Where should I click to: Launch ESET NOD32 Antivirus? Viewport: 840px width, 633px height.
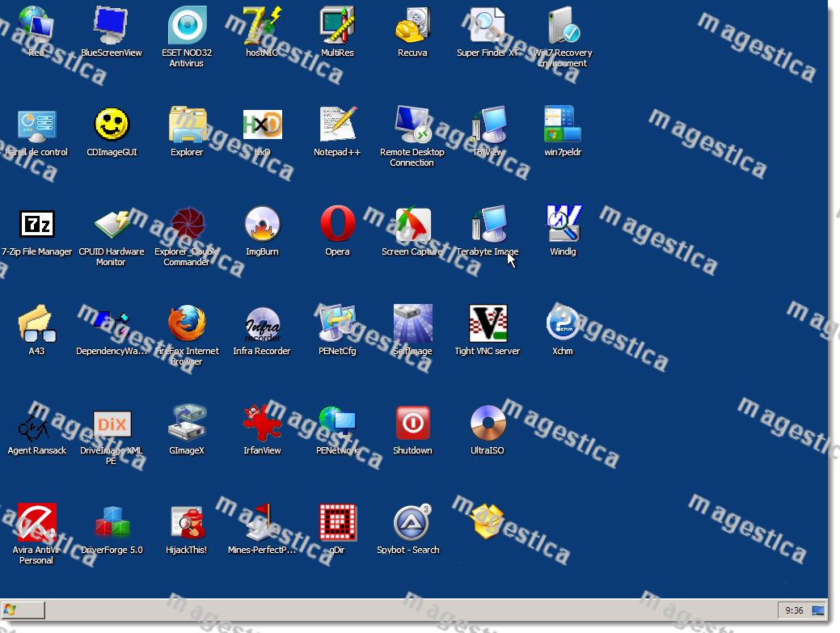click(x=187, y=26)
